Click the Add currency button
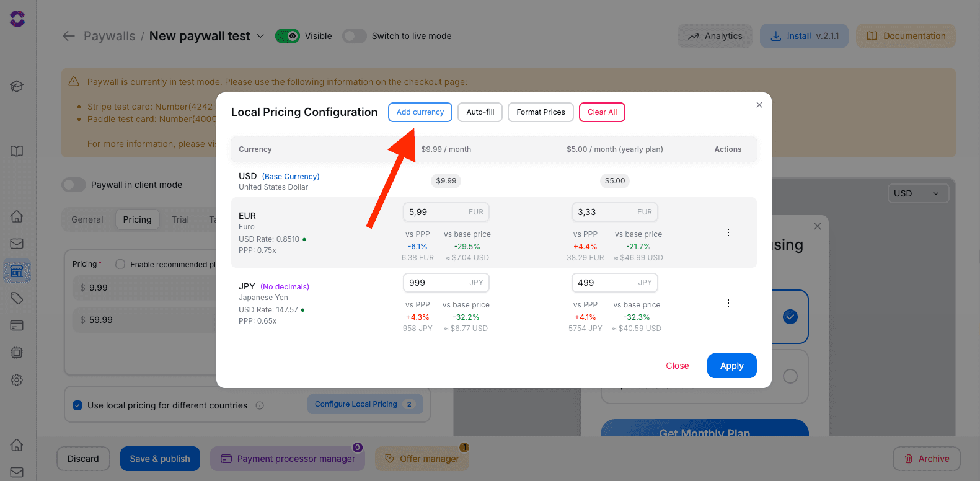Viewport: 980px width, 481px height. (x=420, y=112)
